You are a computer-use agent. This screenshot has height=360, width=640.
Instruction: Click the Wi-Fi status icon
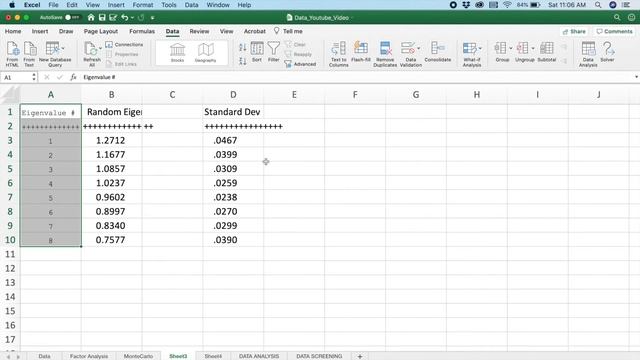point(507,5)
